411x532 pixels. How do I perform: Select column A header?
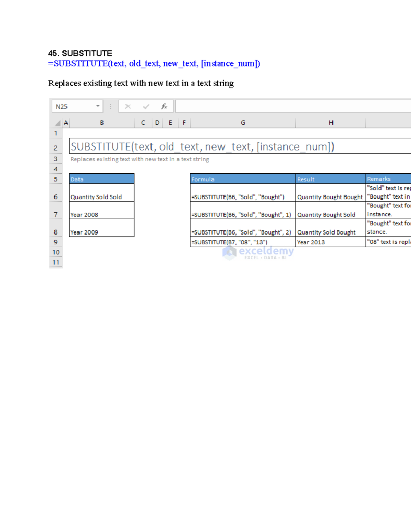tap(66, 123)
